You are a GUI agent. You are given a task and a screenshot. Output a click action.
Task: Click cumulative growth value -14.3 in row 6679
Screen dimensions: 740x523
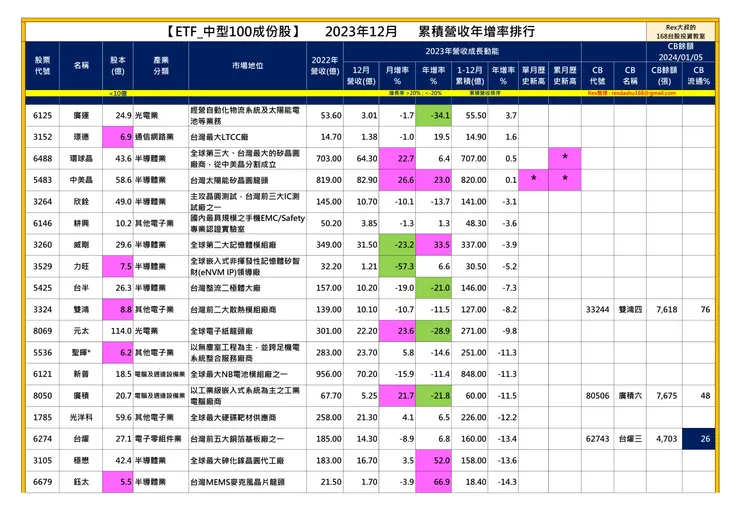tap(507, 482)
